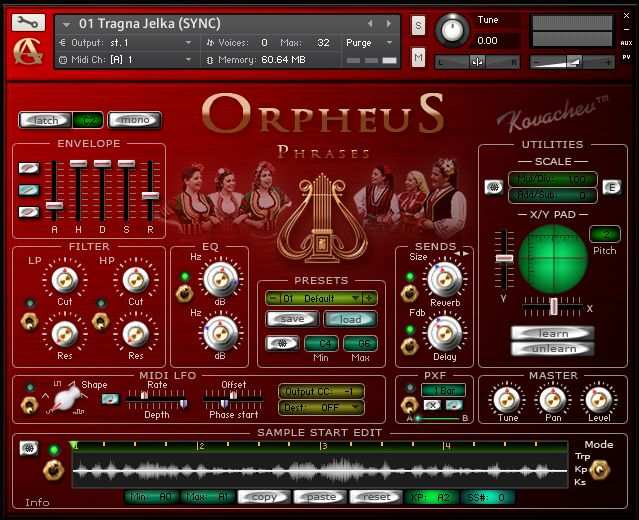
Task: Enable the mono button
Action: pyautogui.click(x=134, y=120)
